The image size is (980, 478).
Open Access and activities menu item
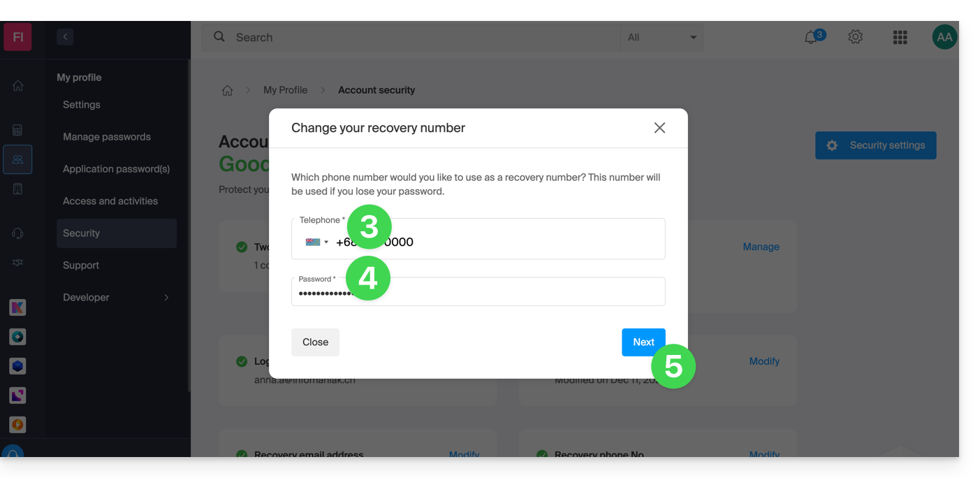110,201
